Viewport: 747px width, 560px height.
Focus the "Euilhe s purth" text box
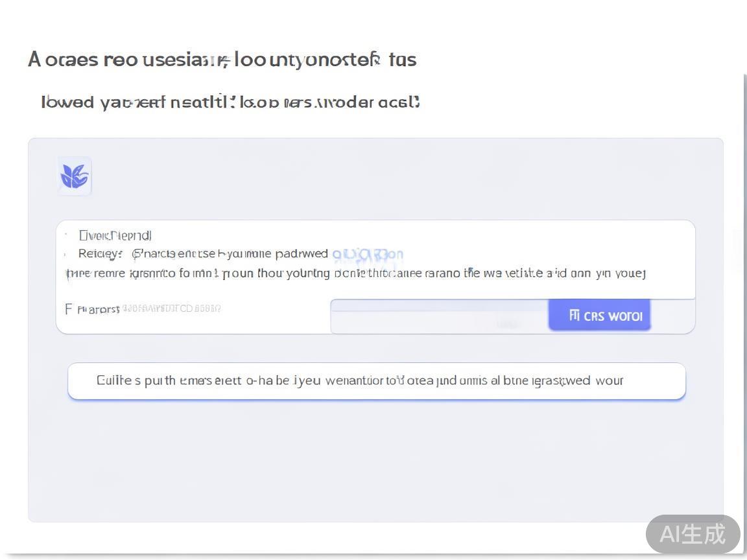click(x=376, y=380)
